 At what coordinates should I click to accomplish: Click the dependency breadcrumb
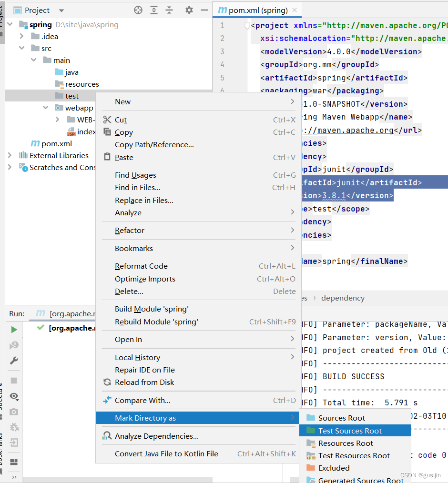(x=343, y=298)
